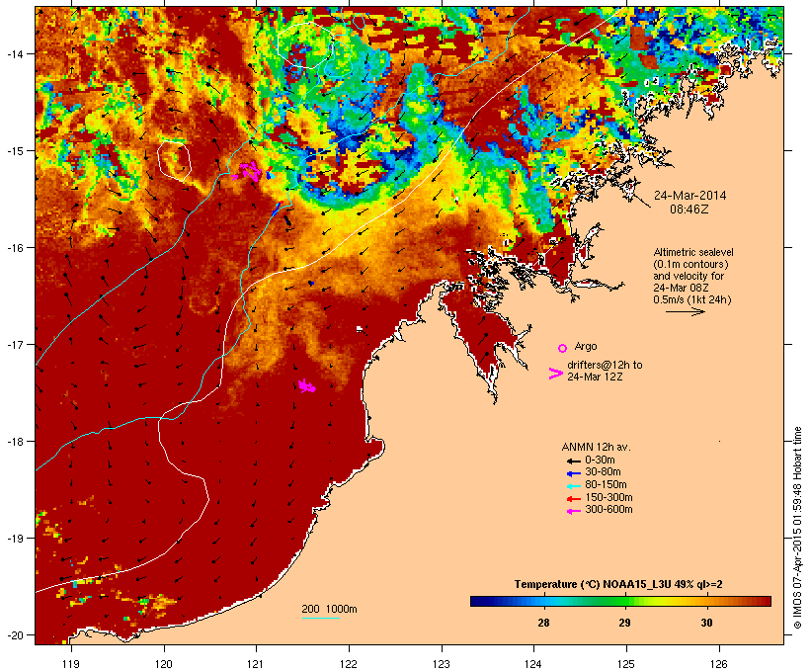Click the black 0-30m arrow legend symbol
Screen dimensions: 810x672
click(x=573, y=462)
